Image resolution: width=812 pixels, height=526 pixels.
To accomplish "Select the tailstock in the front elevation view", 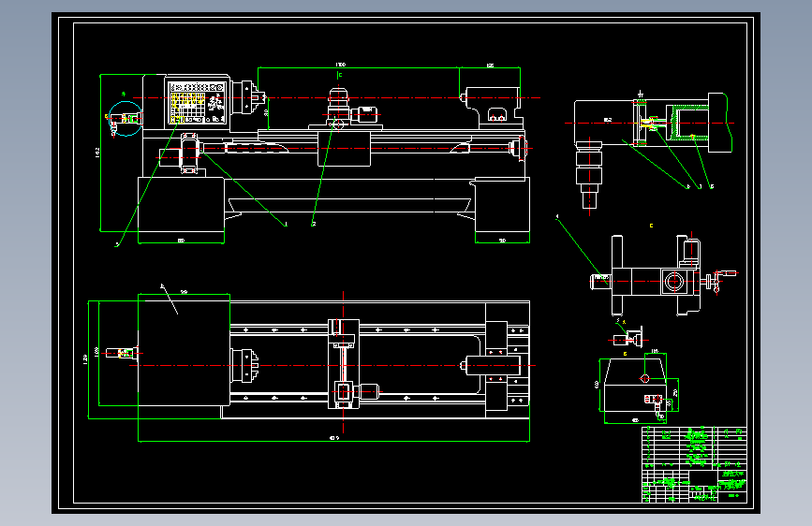I will [492, 108].
